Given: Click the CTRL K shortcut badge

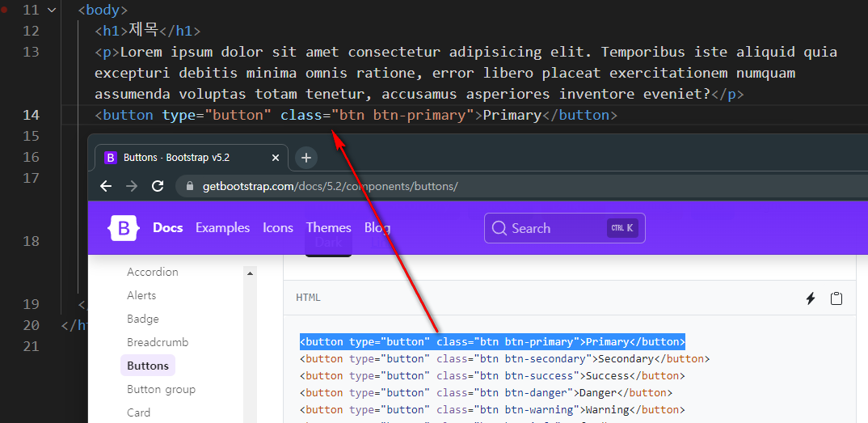Looking at the screenshot, I should tap(622, 228).
